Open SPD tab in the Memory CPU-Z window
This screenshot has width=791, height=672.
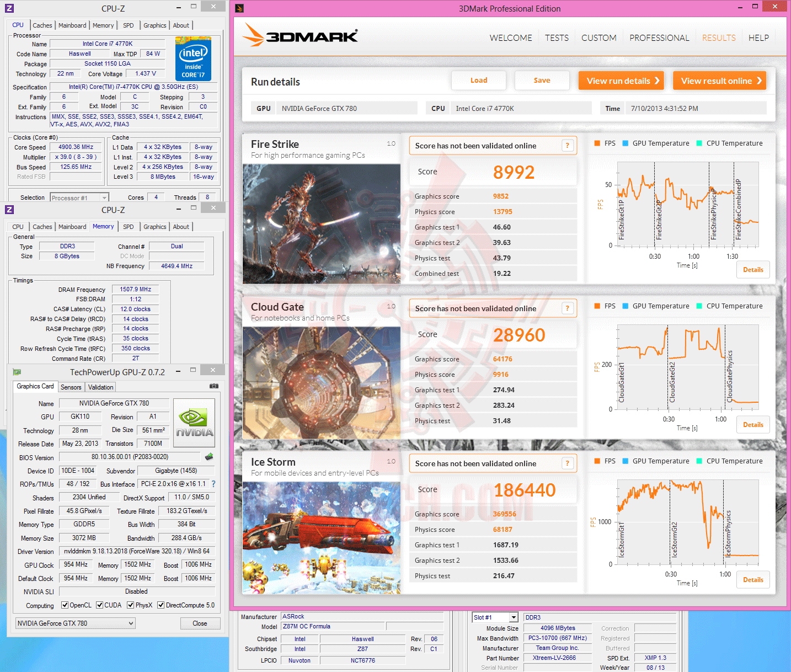coord(129,227)
